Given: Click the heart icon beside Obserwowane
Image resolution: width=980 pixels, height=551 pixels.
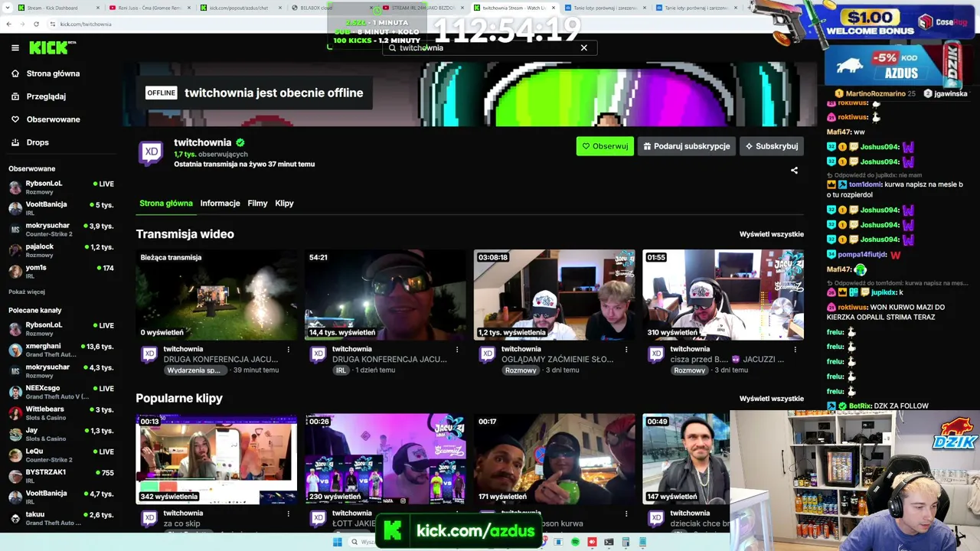Looking at the screenshot, I should (x=15, y=119).
